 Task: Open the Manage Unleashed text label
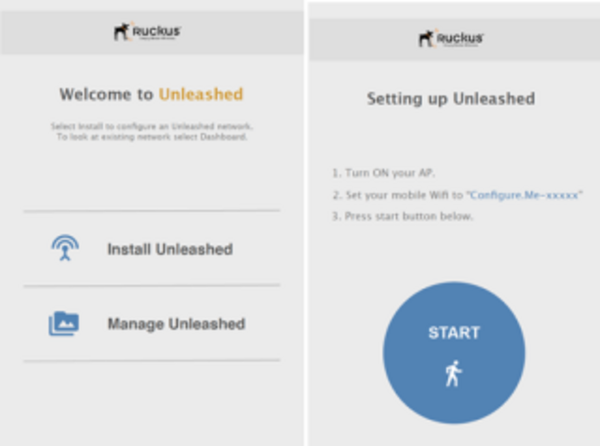click(176, 324)
